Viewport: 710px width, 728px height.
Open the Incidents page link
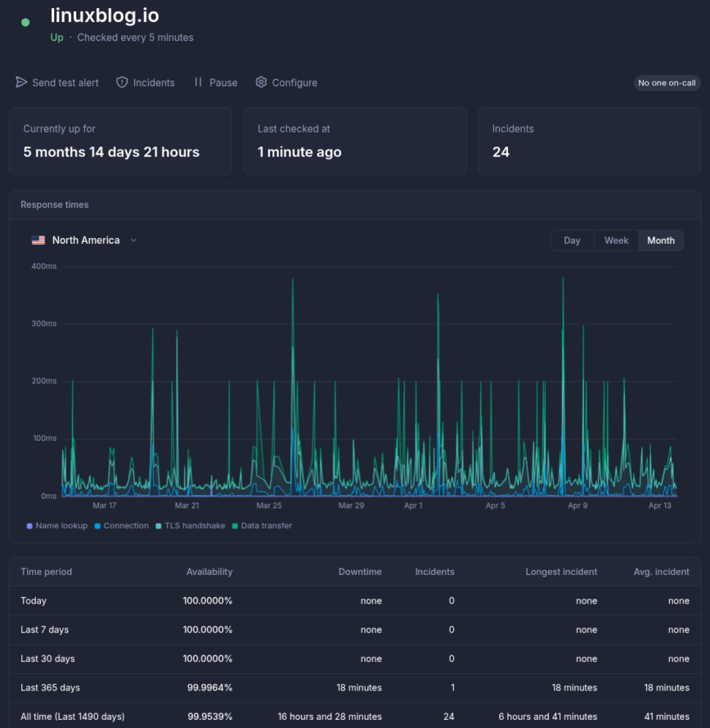[x=146, y=83]
